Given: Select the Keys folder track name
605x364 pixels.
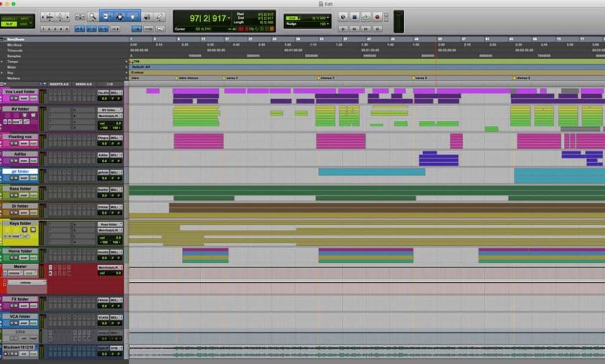Looking at the screenshot, I should (x=20, y=223).
